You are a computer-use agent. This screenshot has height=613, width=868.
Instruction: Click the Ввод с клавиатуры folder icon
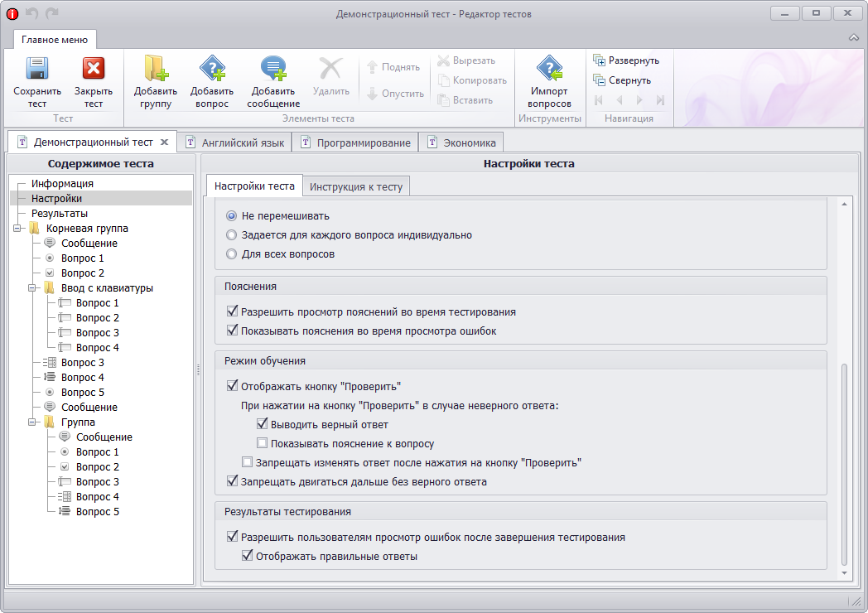[49, 288]
